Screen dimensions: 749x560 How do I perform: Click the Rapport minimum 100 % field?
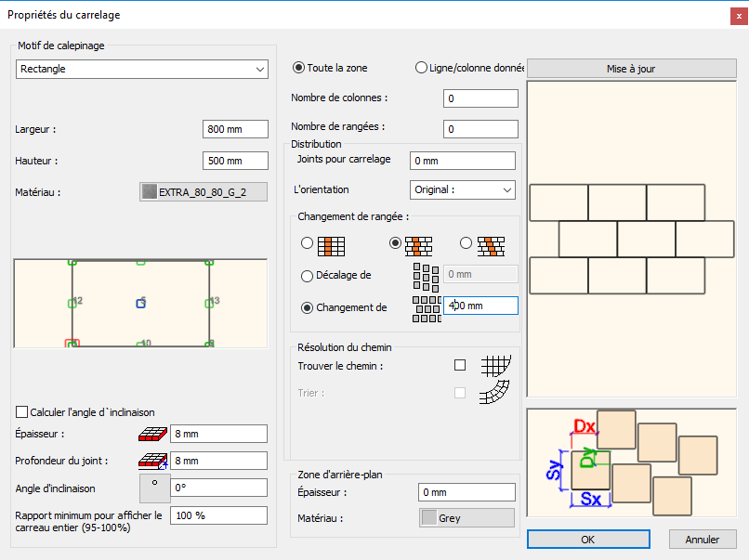coord(218,515)
